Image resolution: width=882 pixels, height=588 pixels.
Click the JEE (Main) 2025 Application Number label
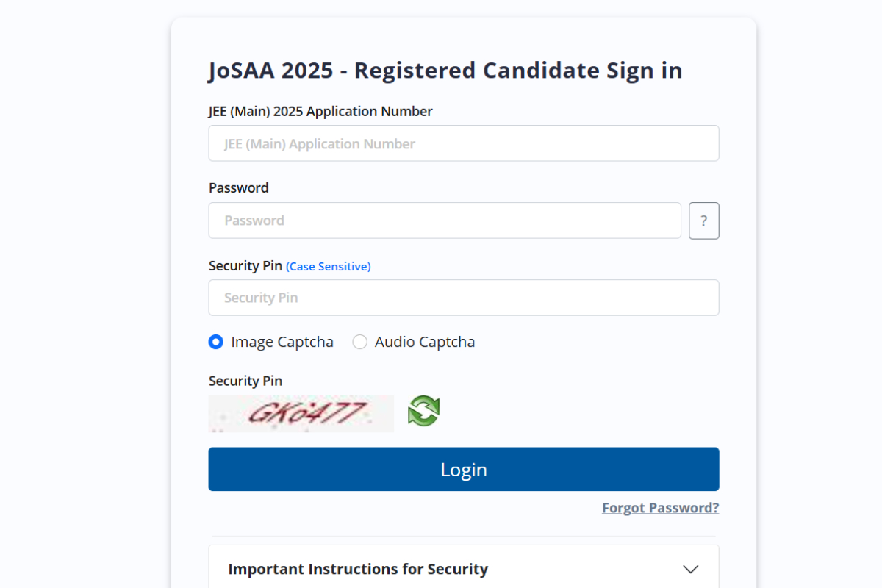[320, 112]
